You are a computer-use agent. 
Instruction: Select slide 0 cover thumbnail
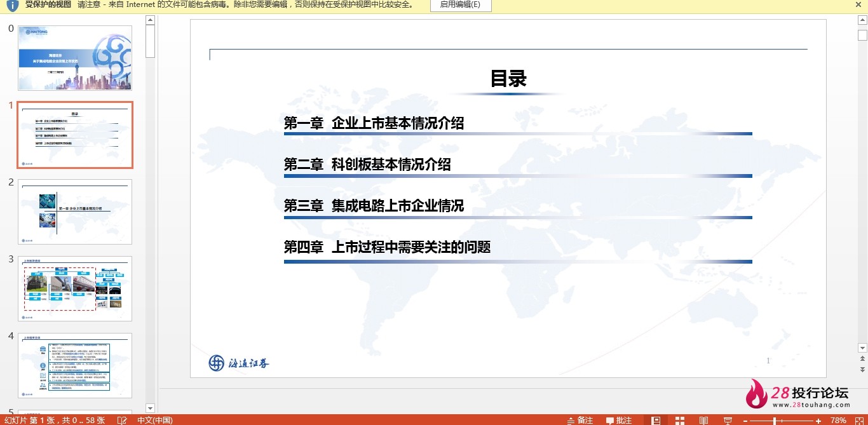coord(75,58)
